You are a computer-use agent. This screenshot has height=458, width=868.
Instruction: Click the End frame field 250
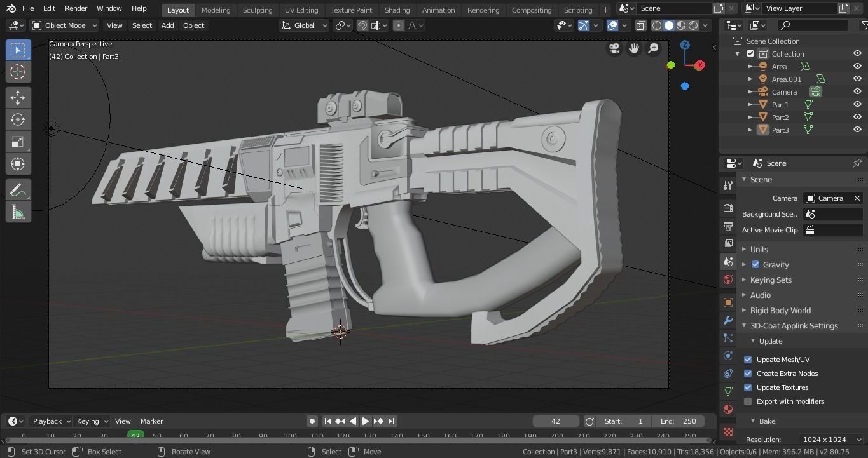point(679,421)
